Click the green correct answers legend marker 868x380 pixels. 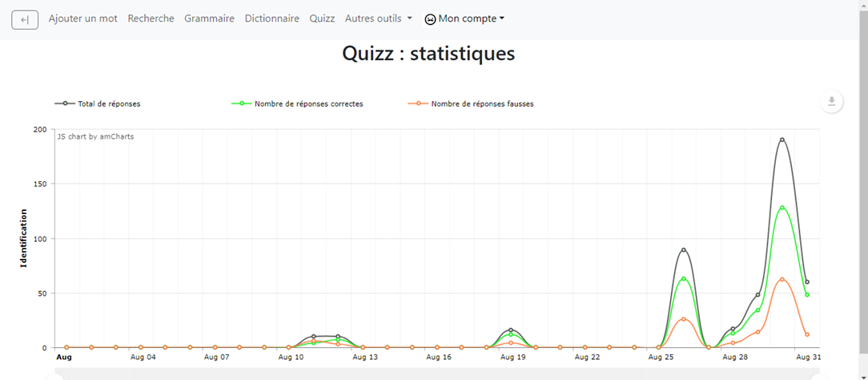241,103
